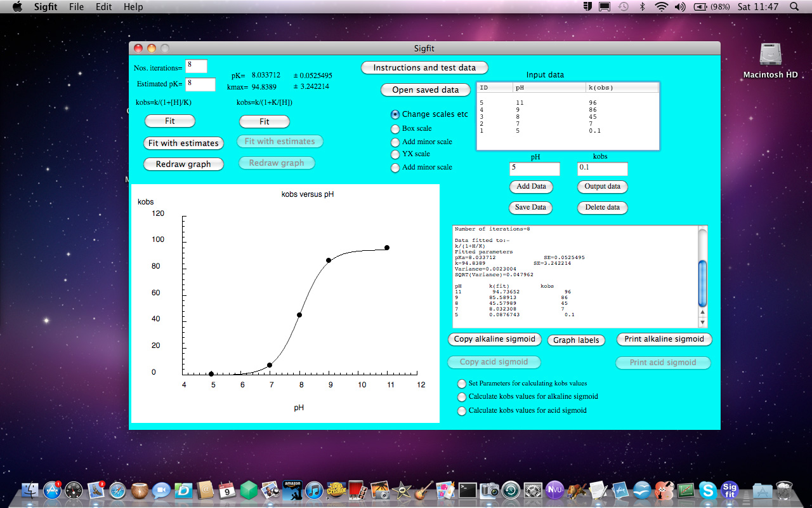Launch Skype from the dock

[707, 490]
